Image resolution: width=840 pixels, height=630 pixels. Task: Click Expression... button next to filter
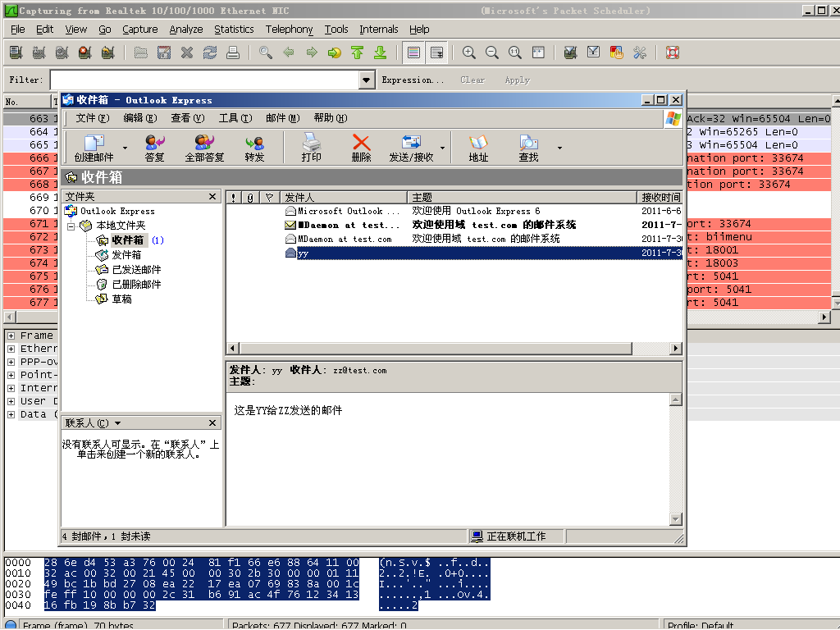click(x=413, y=80)
